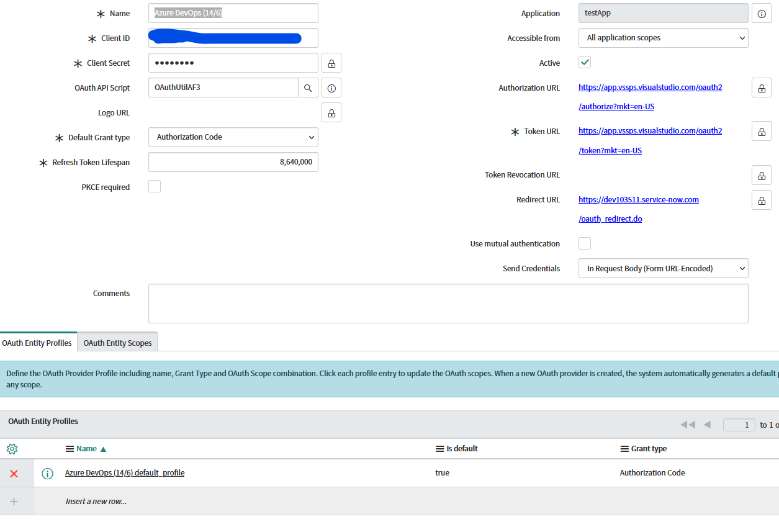Click the read-only Application field testApp
Screen dimensions: 779x532
click(x=664, y=13)
